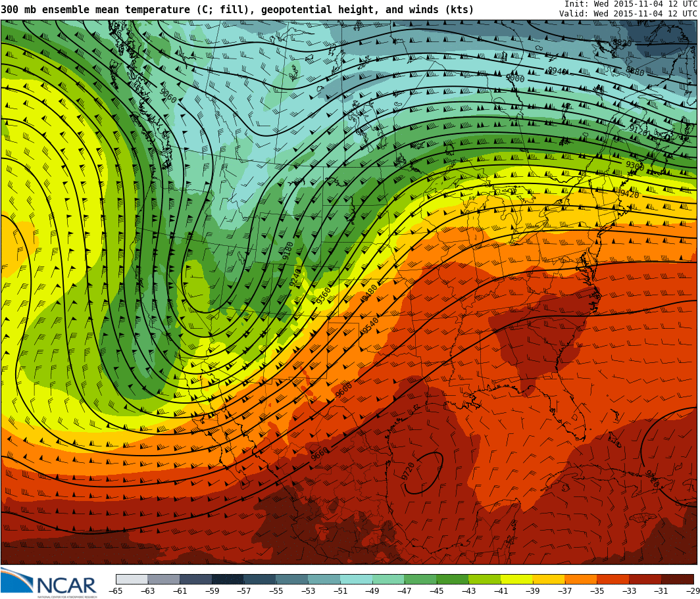Click the 9420 height contour label
This screenshot has height=599, width=700.
(630, 193)
